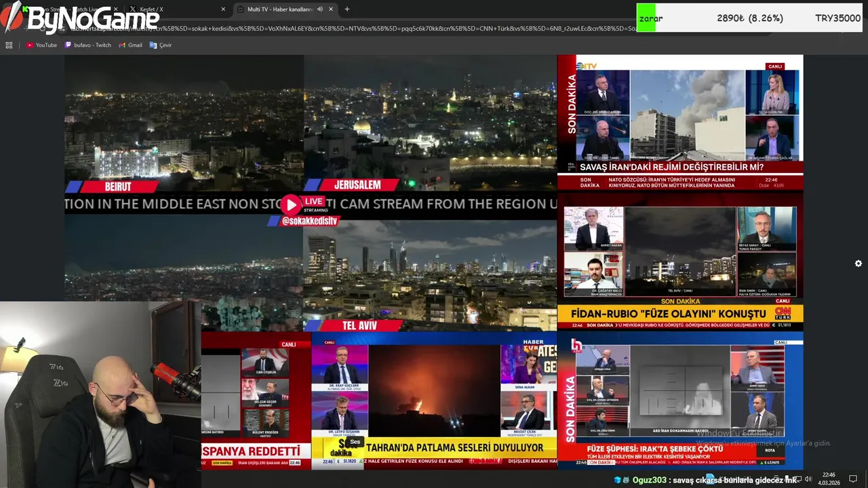Select the NTV news stream tile

680,123
